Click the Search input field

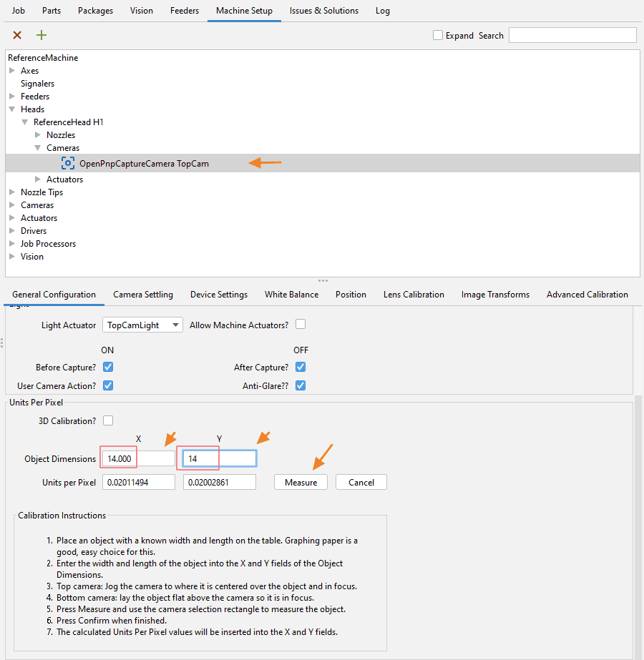572,35
